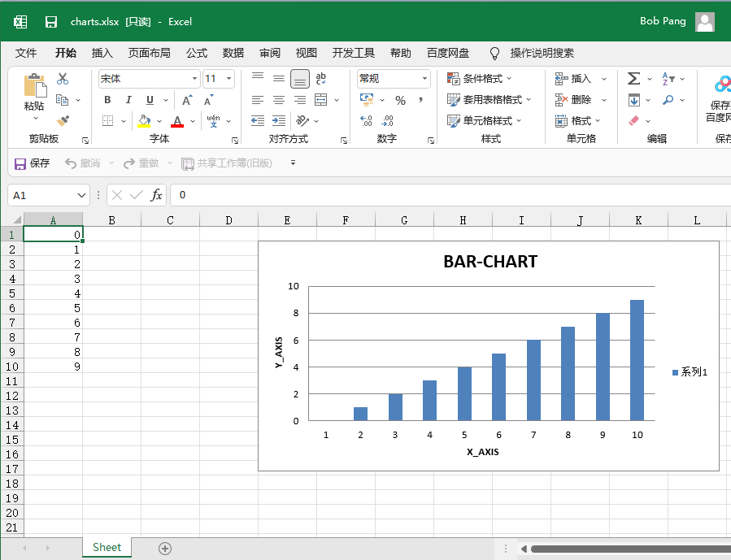This screenshot has height=560, width=731.
Task: Click the cell borders icon
Action: [x=107, y=121]
